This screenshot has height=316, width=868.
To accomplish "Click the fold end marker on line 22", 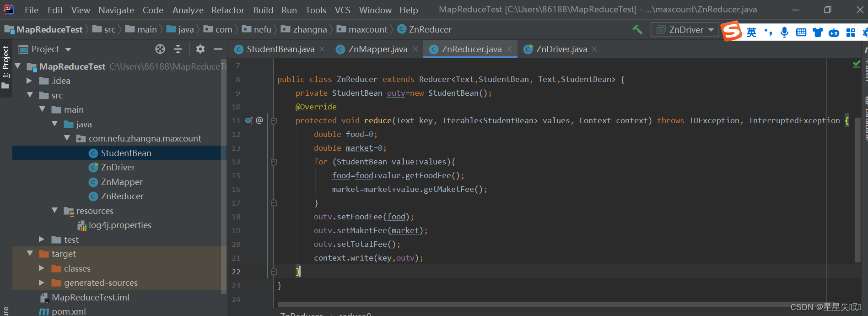I will [274, 272].
